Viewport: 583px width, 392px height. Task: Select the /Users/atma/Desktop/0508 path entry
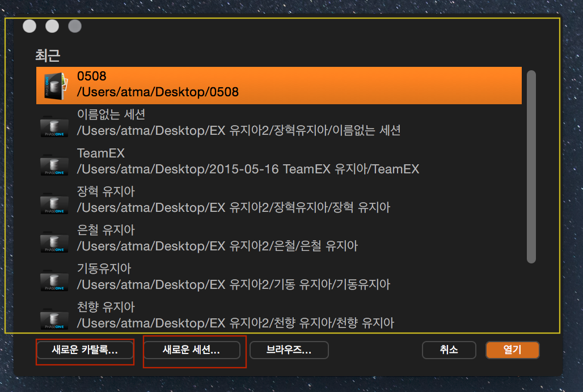(158, 92)
